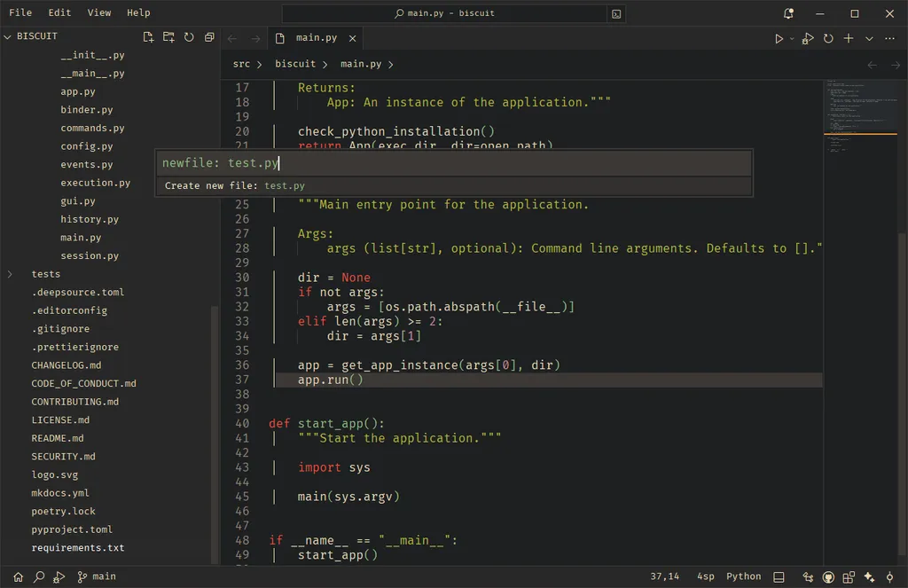Run the current file with the play icon
This screenshot has height=588, width=908.
(779, 39)
